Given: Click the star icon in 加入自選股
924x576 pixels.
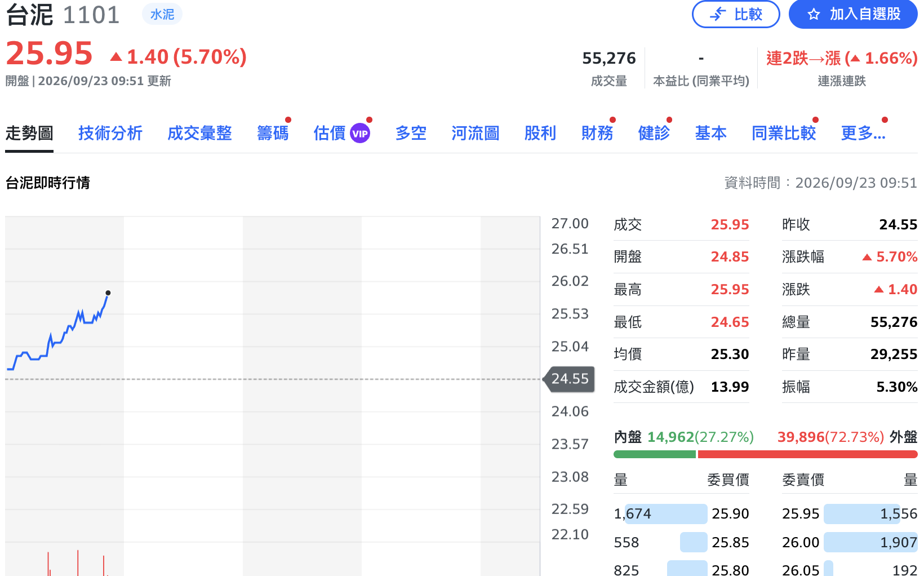Looking at the screenshot, I should pyautogui.click(x=813, y=15).
